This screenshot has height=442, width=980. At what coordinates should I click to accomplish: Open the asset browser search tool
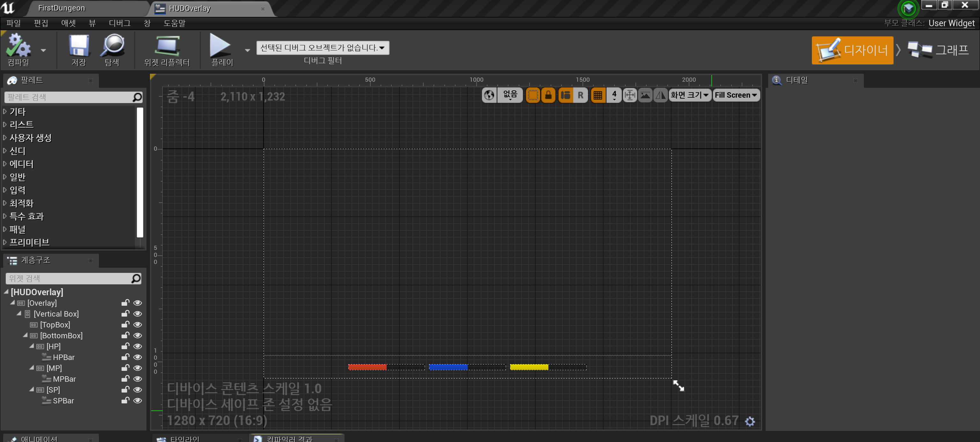point(111,49)
